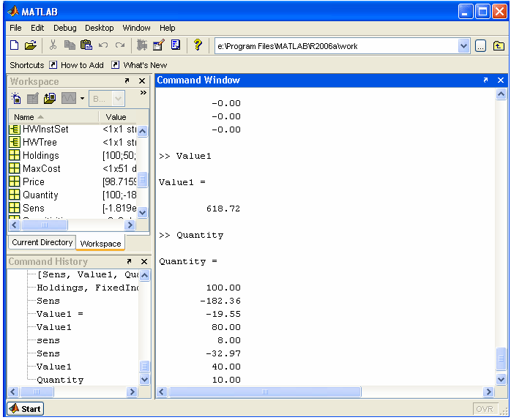Open the Debug menu

65,28
